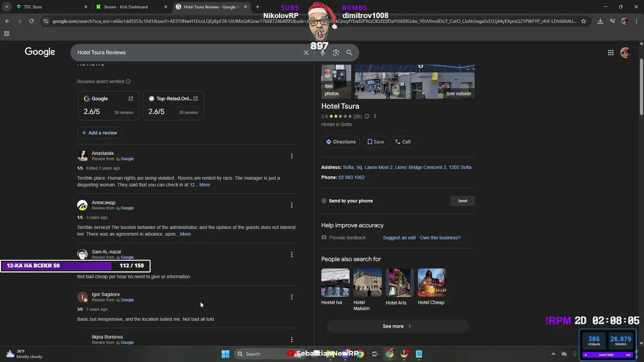The height and width of the screenshot is (362, 644).
Task: Open hotel address link
Action: coord(407,167)
